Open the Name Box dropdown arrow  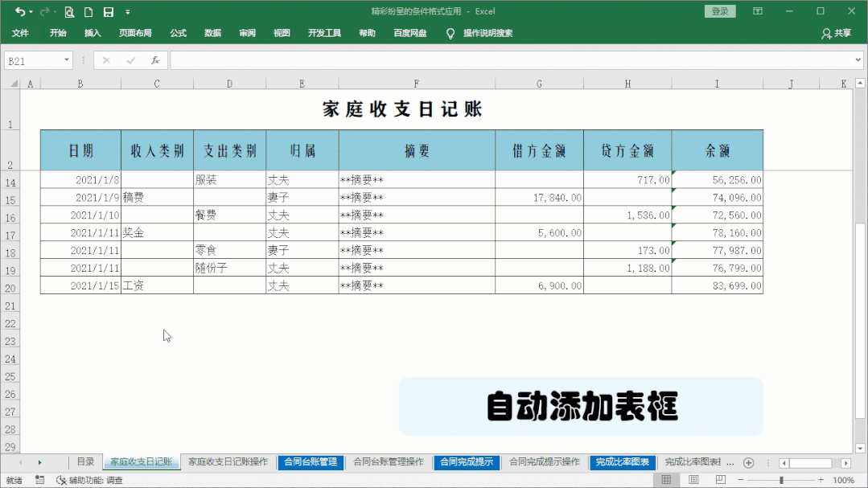(x=67, y=60)
